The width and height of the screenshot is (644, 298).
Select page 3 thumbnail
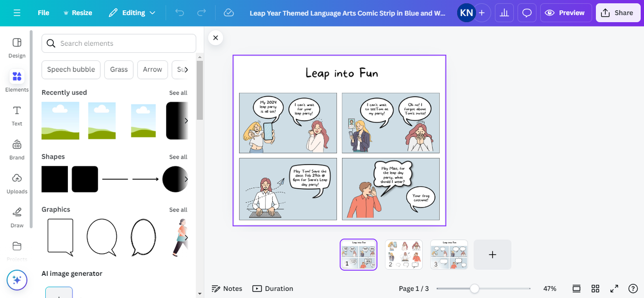[x=449, y=255]
